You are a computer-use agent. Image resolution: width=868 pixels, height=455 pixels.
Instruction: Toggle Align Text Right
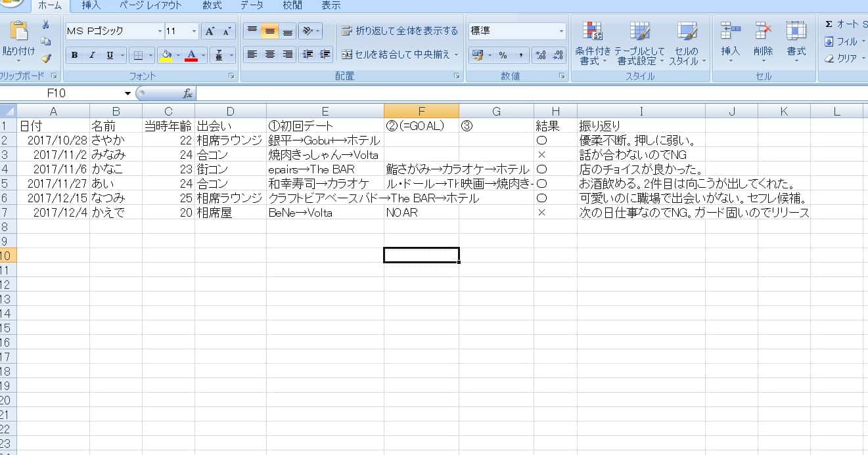(287, 54)
